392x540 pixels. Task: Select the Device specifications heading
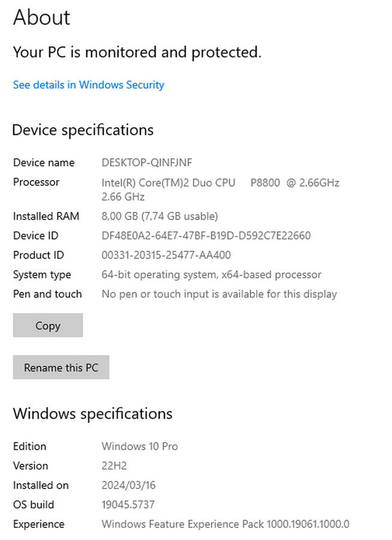pos(83,130)
